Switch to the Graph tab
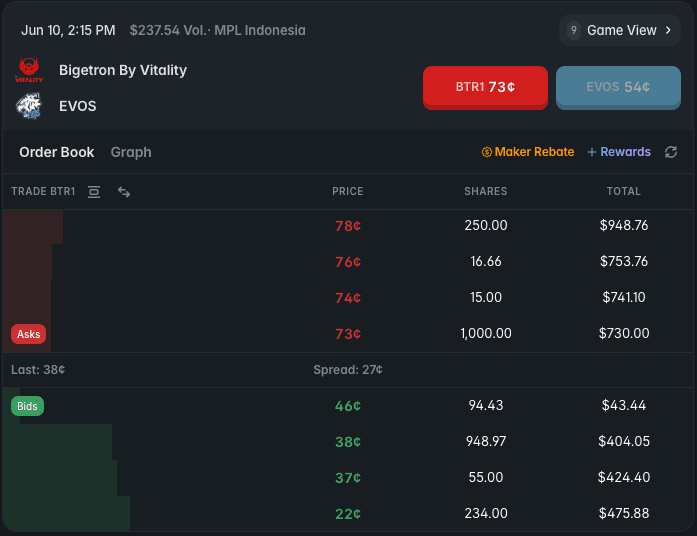The height and width of the screenshot is (536, 697). click(131, 152)
